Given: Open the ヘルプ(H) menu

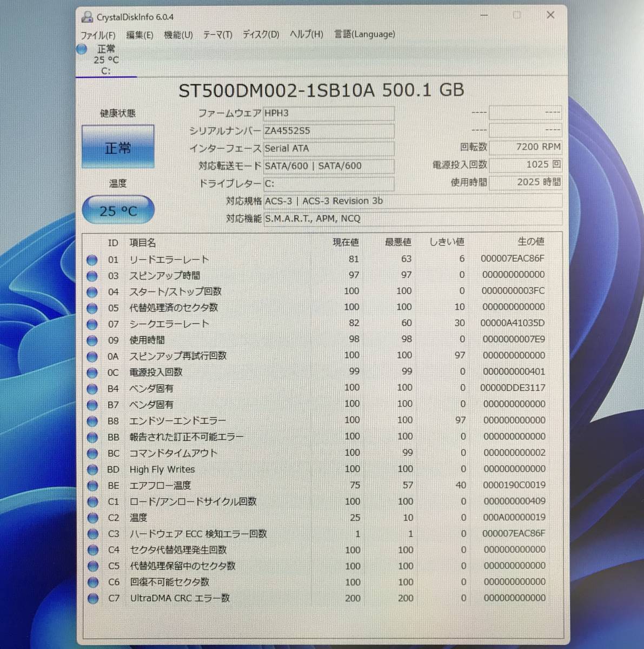Looking at the screenshot, I should click(x=306, y=34).
